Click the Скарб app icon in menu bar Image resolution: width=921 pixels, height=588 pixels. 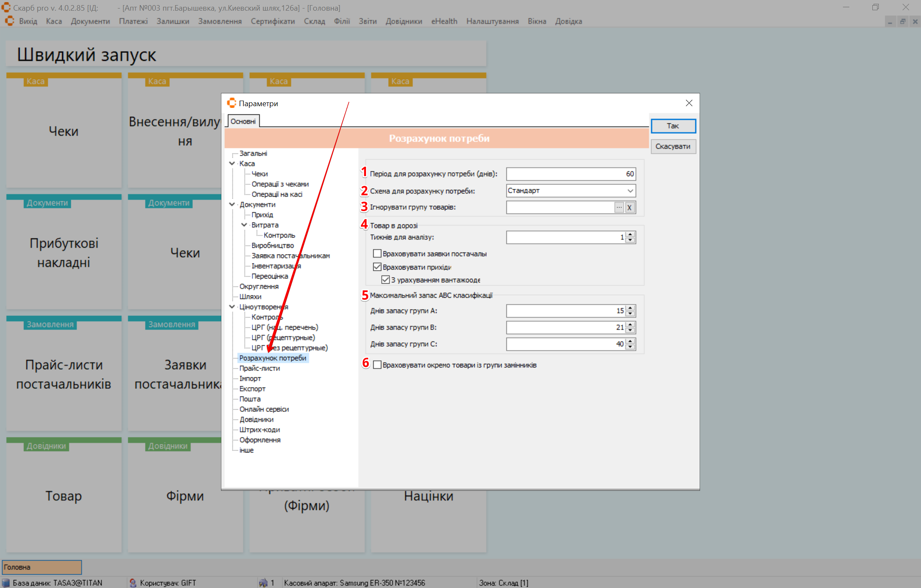point(9,21)
